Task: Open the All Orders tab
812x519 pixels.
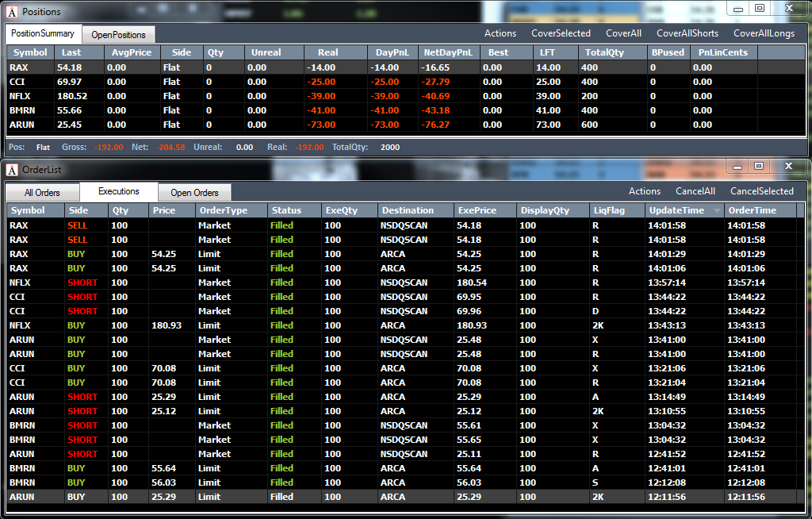Action: pos(43,192)
